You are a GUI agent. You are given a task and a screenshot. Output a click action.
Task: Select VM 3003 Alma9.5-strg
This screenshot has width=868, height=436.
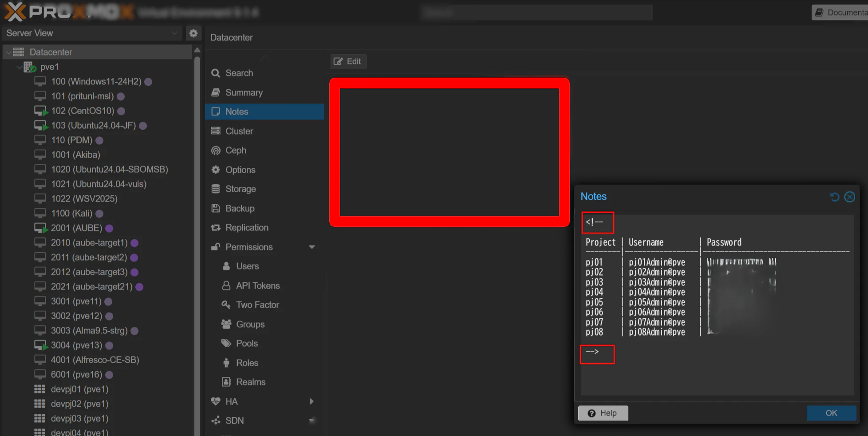click(98, 330)
